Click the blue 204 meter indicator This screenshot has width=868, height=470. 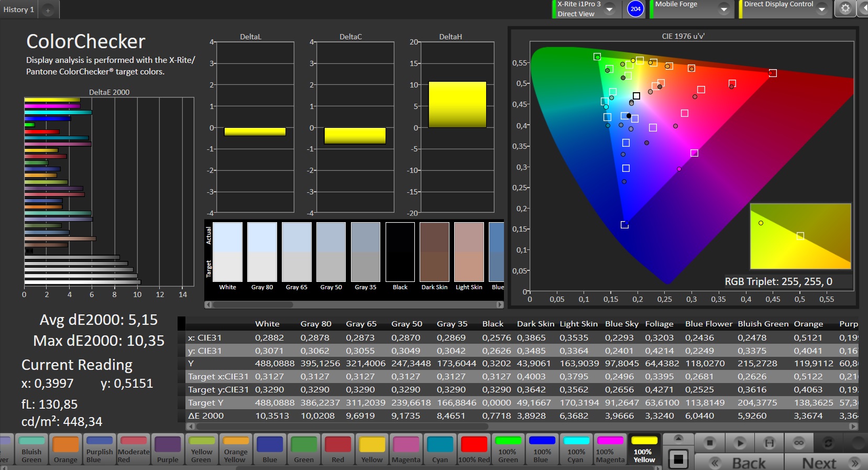coord(635,9)
